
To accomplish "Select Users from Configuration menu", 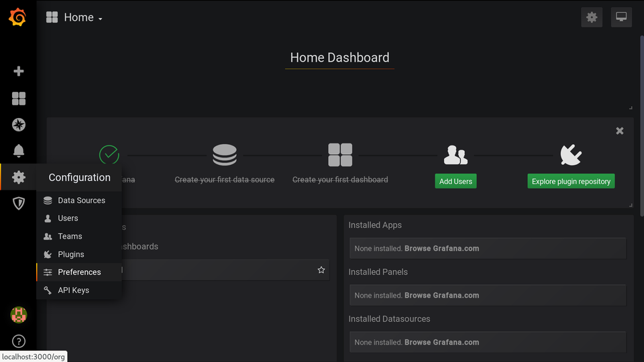I will [x=68, y=219].
